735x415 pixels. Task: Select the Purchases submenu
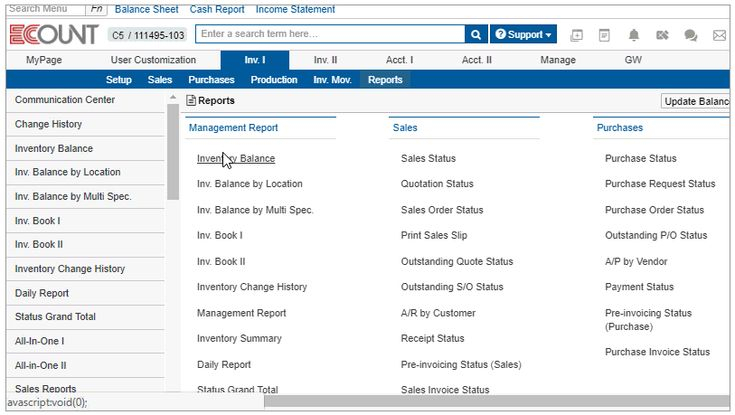[x=211, y=80]
